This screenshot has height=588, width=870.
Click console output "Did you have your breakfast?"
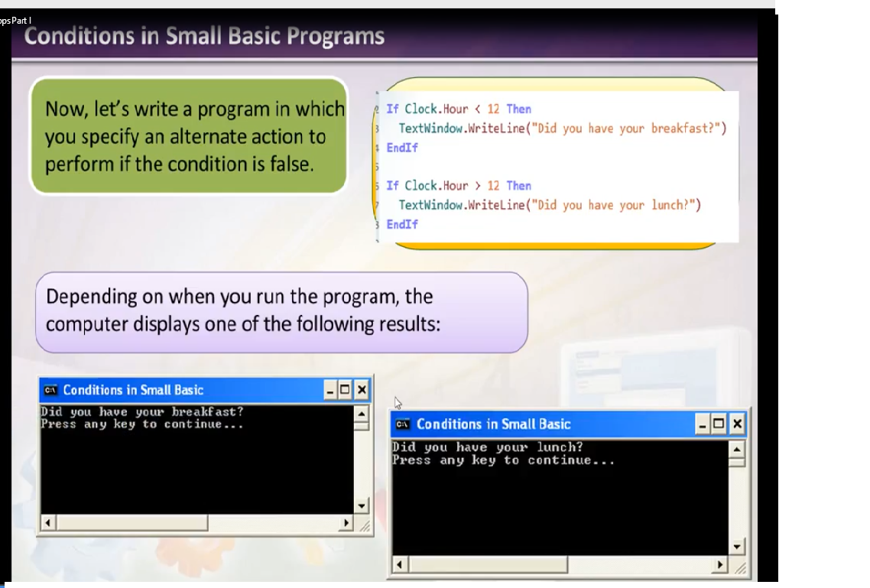[142, 411]
